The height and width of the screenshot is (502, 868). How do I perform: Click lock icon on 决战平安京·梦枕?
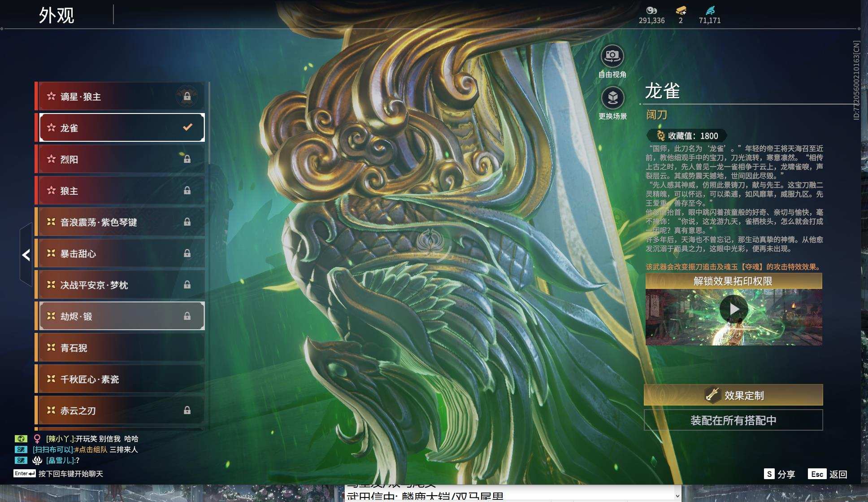pos(187,285)
